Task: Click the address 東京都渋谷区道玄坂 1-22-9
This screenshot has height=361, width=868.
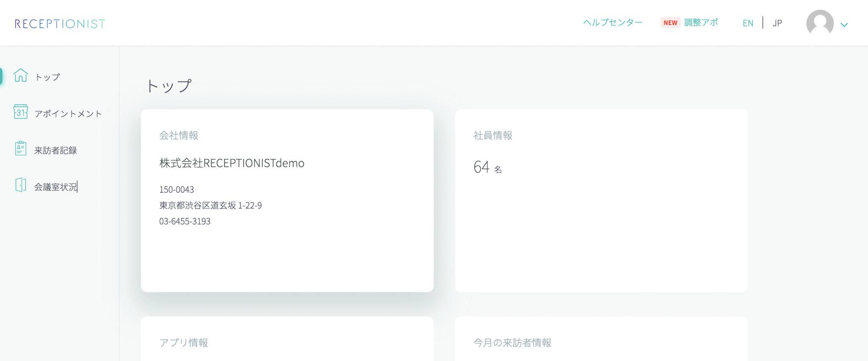Action: [211, 205]
